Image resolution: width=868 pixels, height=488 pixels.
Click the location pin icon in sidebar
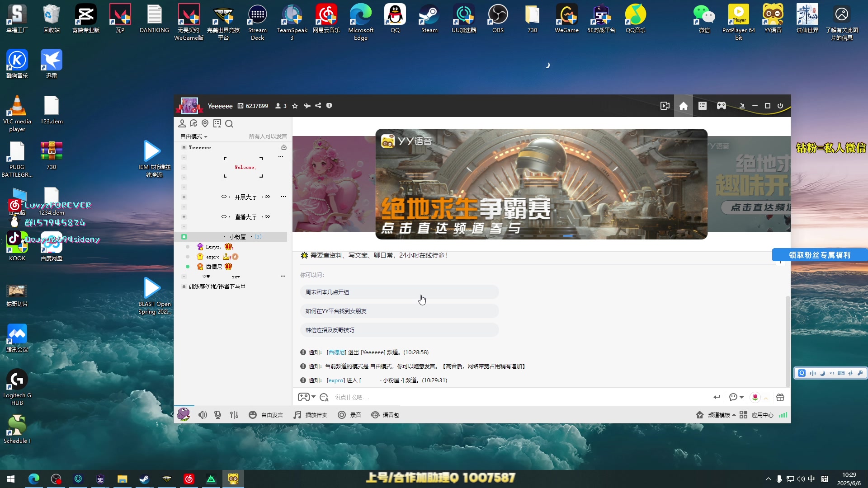tap(205, 123)
